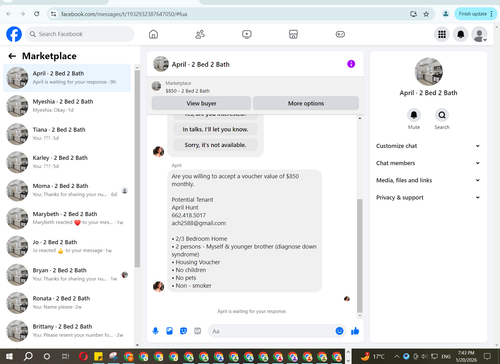Open the Friends icon in top navigation

point(200,34)
